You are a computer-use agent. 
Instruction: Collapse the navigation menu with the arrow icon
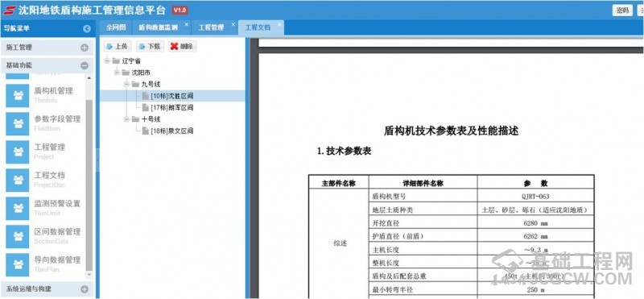click(87, 28)
